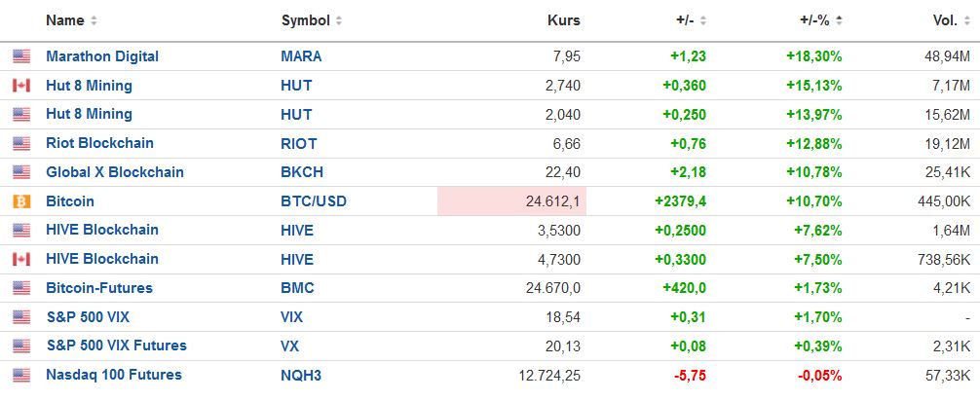This screenshot has height=400, width=980.
Task: Open the Bitcoin-Futures link
Action: pyautogui.click(x=99, y=288)
